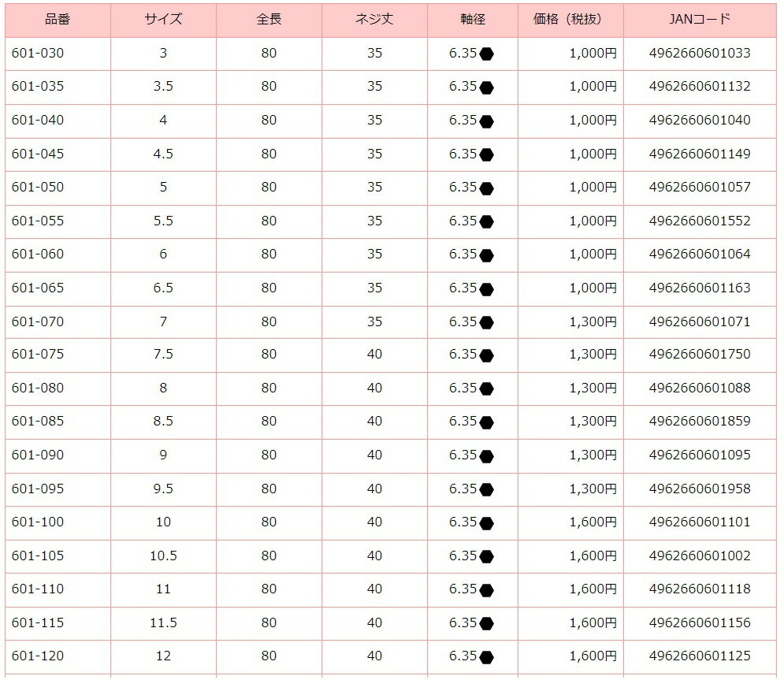Select part number 601-050
The height and width of the screenshot is (680, 784).
tap(38, 187)
